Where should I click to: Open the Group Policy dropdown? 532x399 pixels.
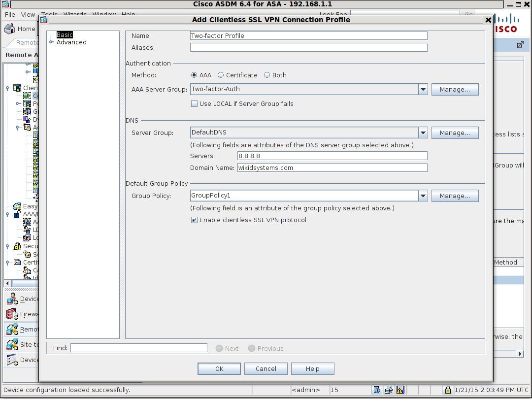[423, 196]
